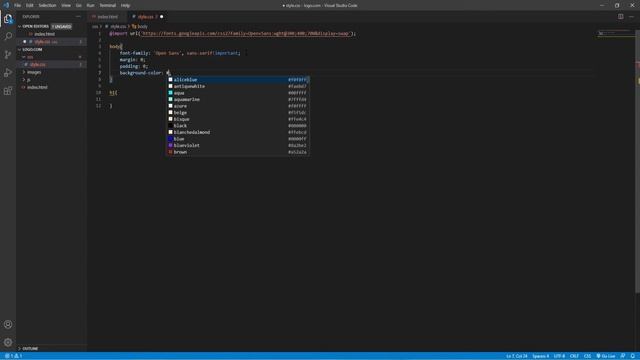Switch to the index.html editor tab

[x=107, y=17]
